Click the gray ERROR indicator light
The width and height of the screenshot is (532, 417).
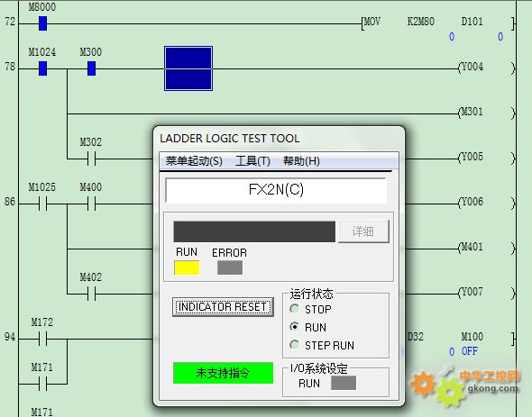point(230,267)
